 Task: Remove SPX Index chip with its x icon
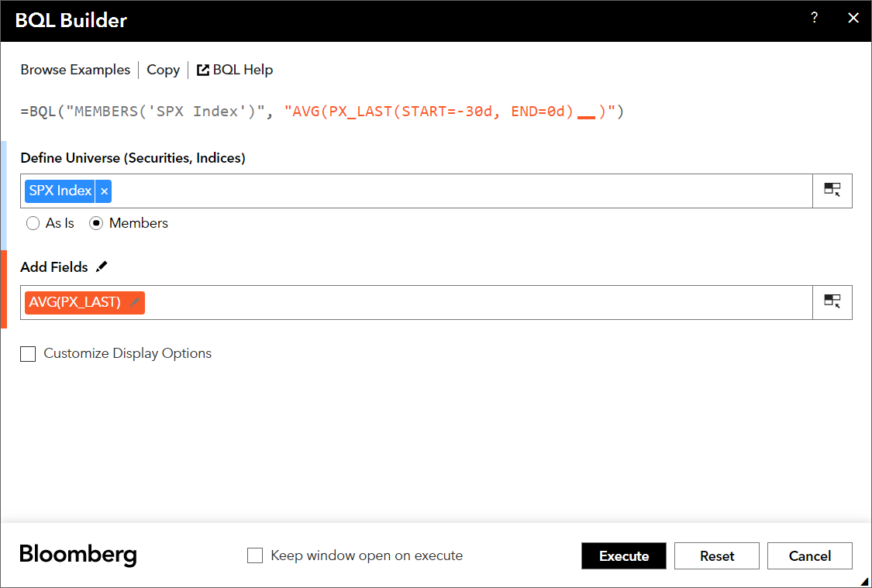point(103,190)
